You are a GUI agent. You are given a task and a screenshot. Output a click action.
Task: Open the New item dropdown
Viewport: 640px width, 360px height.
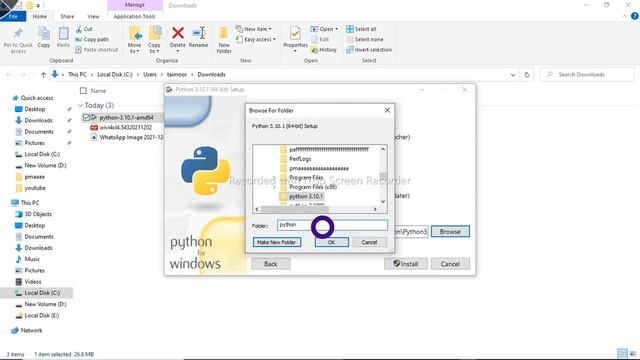coord(253,29)
